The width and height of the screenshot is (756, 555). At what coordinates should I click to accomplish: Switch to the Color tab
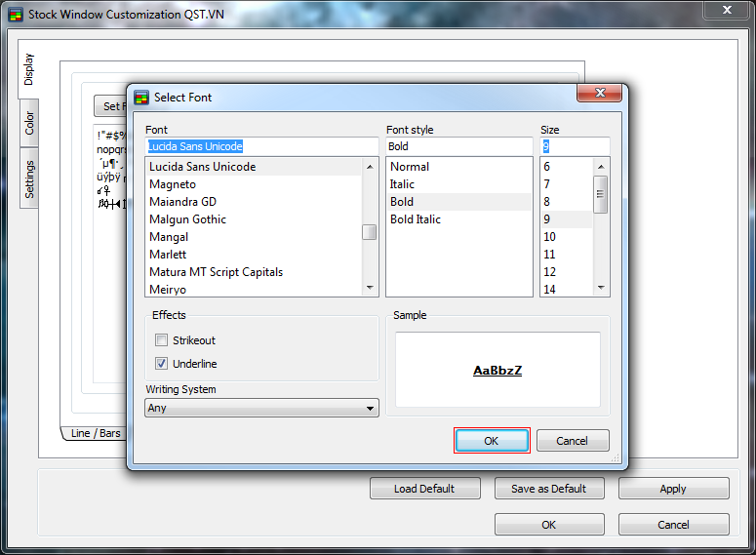(29, 124)
